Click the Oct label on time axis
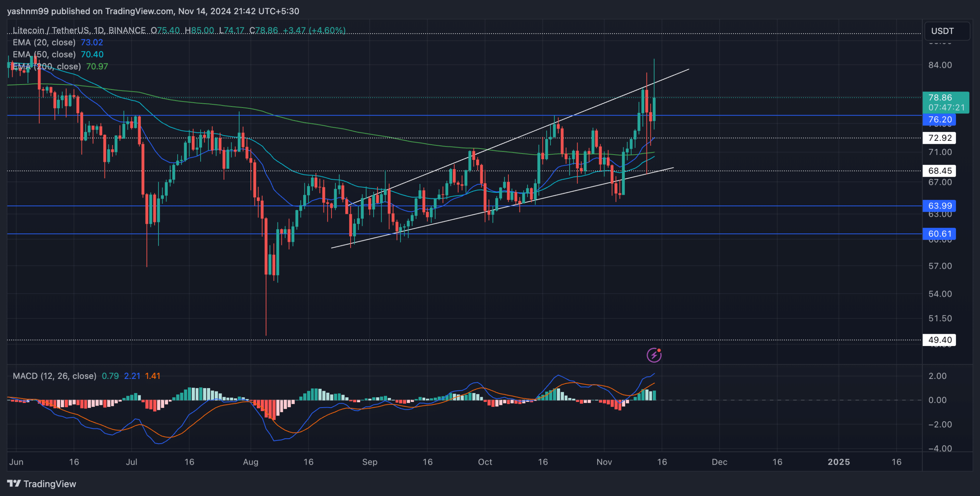This screenshot has width=980, height=496. pos(485,462)
